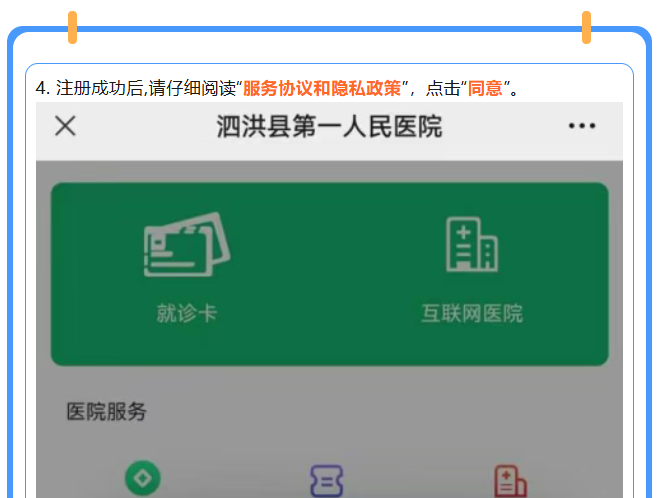Close the hospital mini program page
The height and width of the screenshot is (498, 663).
point(65,126)
